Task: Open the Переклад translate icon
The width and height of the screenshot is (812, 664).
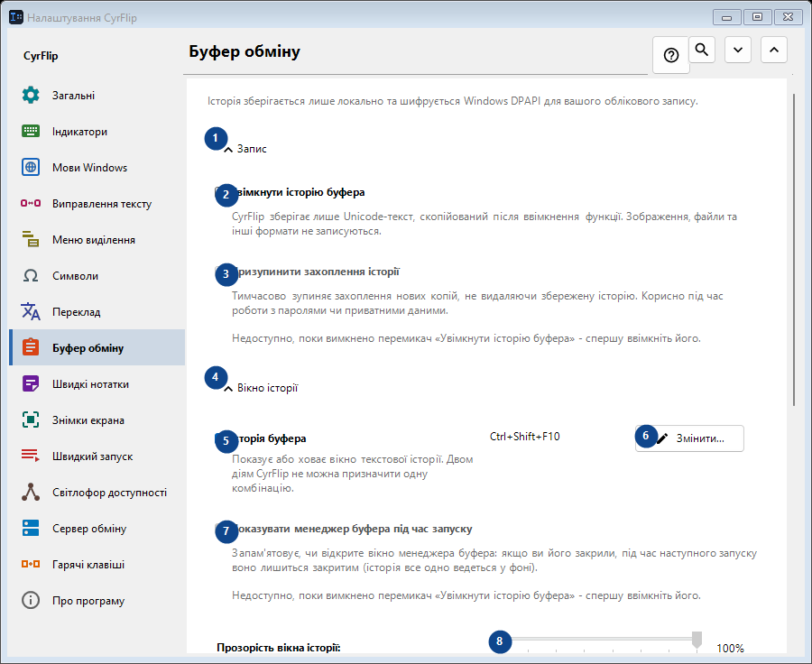Action: [x=31, y=312]
